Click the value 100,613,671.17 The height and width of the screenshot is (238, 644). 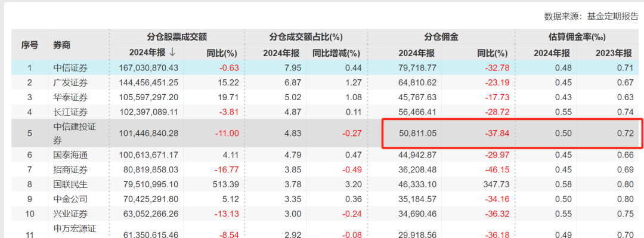[x=148, y=155]
